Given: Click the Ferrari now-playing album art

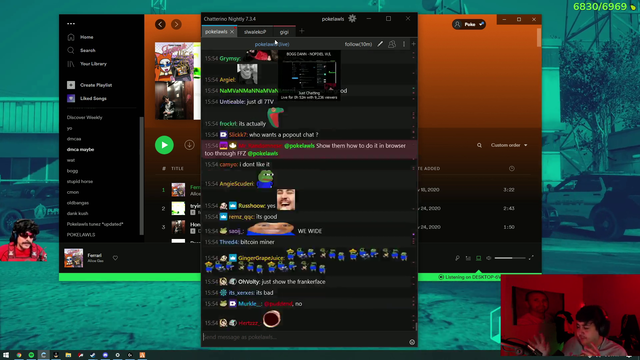Looking at the screenshot, I should (x=73, y=258).
